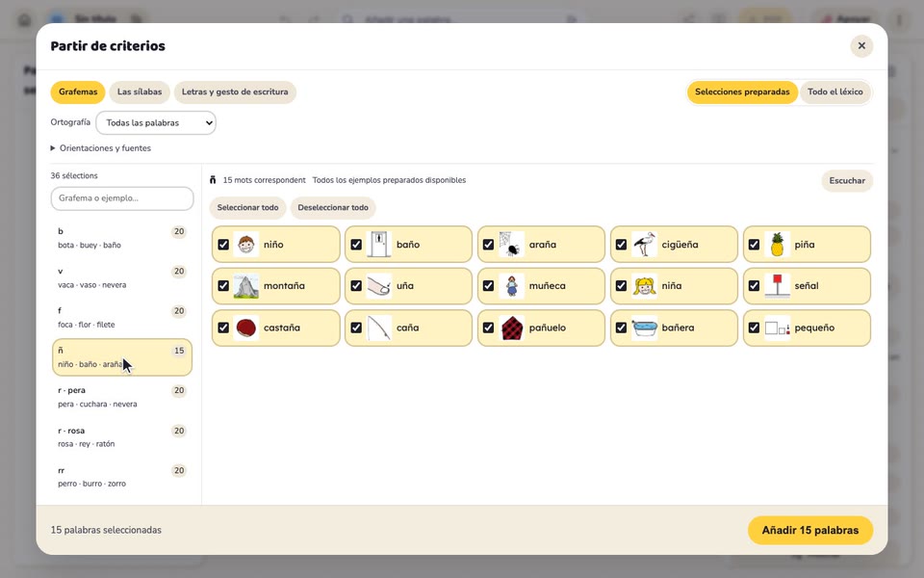Viewport: 924px width, 578px height.
Task: Click the door picture beside baño
Action: 379,244
